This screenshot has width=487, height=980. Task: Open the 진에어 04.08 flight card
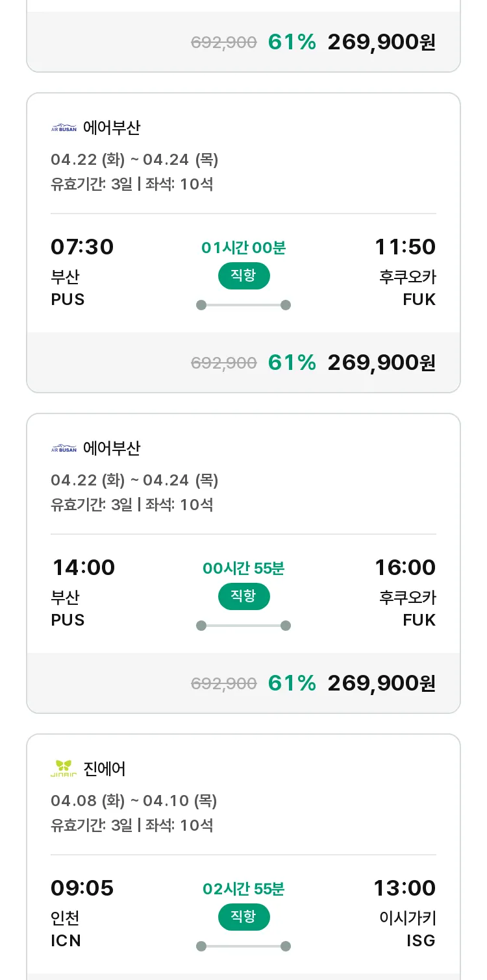pos(243,857)
